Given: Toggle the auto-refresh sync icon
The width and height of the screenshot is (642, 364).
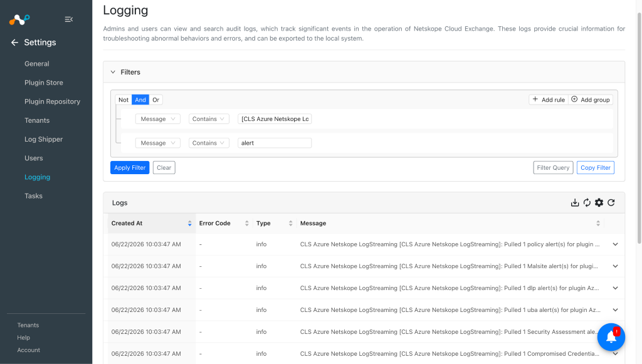Looking at the screenshot, I should pos(587,203).
